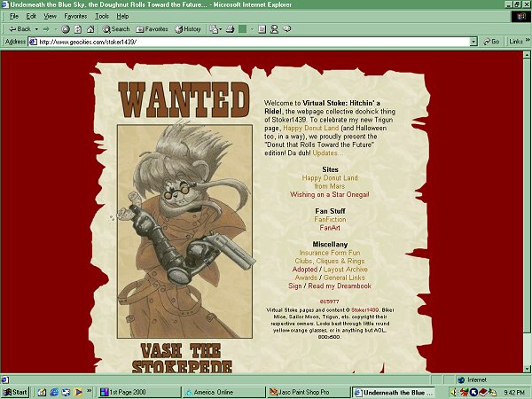Click the Stoker1439 link in the footer
The width and height of the screenshot is (532, 399).
(x=364, y=309)
